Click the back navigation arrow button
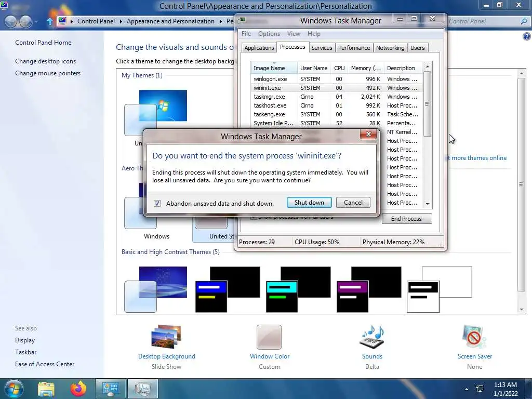This screenshot has width=532, height=399. tap(11, 21)
